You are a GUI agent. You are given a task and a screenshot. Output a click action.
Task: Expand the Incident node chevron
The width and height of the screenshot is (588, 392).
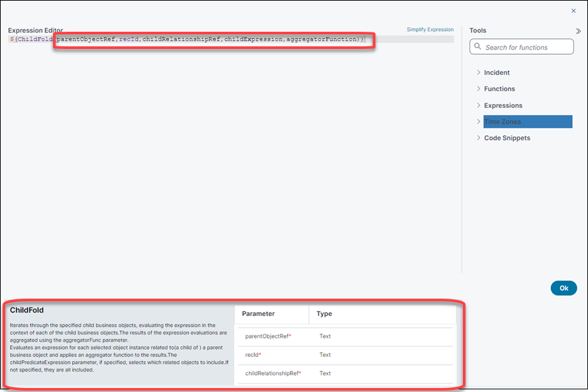coord(478,72)
